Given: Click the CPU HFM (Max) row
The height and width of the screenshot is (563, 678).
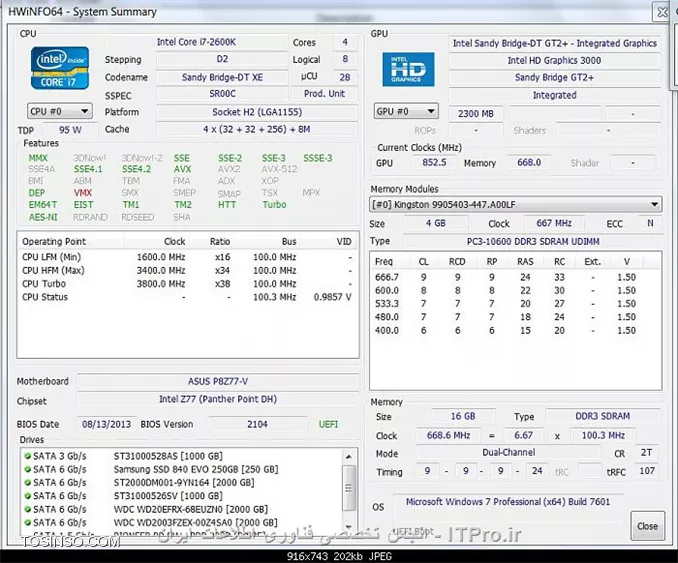Looking at the screenshot, I should [x=187, y=270].
